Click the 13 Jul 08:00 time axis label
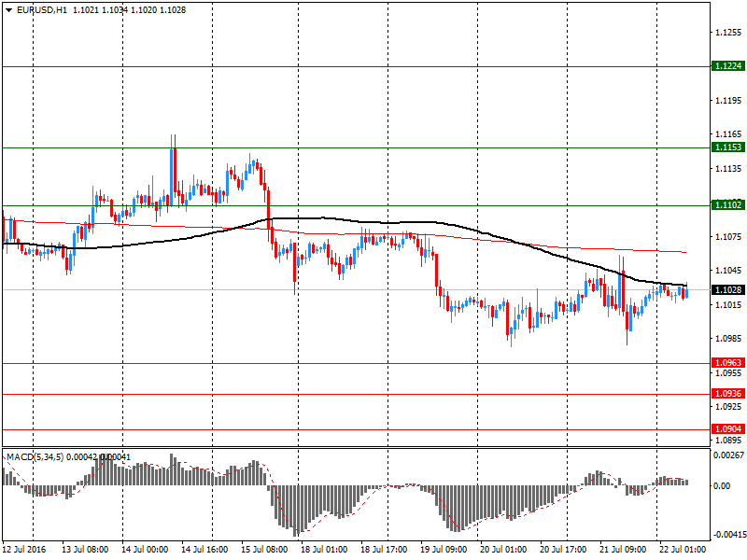The width and height of the screenshot is (747, 560). click(x=85, y=550)
